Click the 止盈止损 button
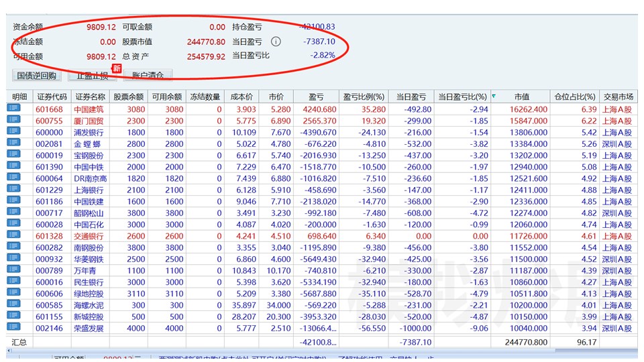Viewport: 644px width, 362px height. 93,76
